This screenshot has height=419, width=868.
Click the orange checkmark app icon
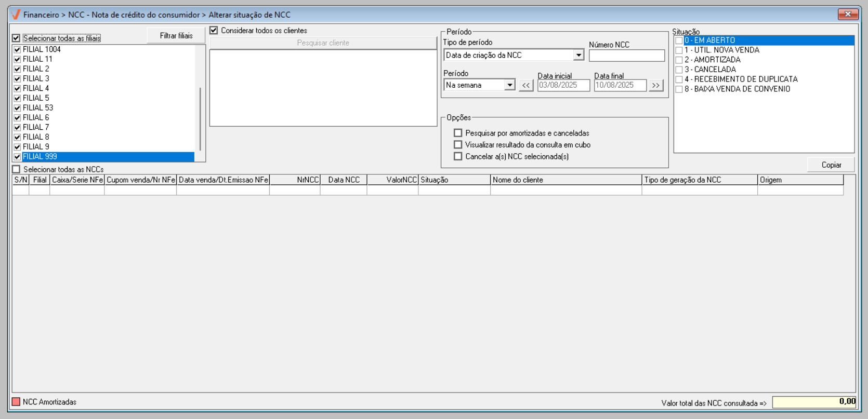pyautogui.click(x=16, y=15)
